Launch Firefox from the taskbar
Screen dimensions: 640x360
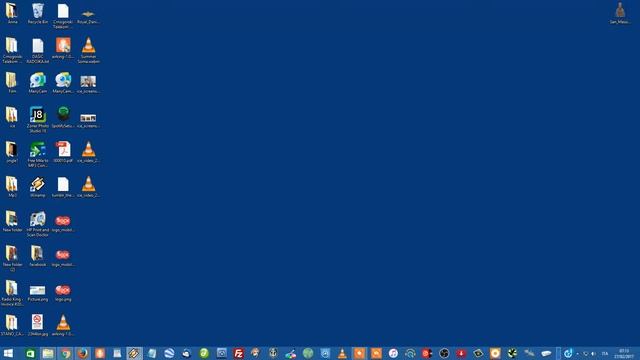pyautogui.click(x=82, y=353)
